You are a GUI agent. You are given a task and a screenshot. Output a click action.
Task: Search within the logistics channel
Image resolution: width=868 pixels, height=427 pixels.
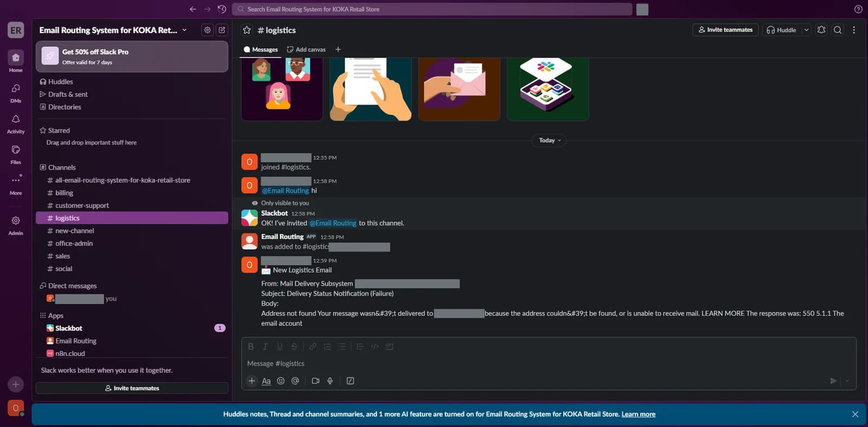(x=838, y=30)
